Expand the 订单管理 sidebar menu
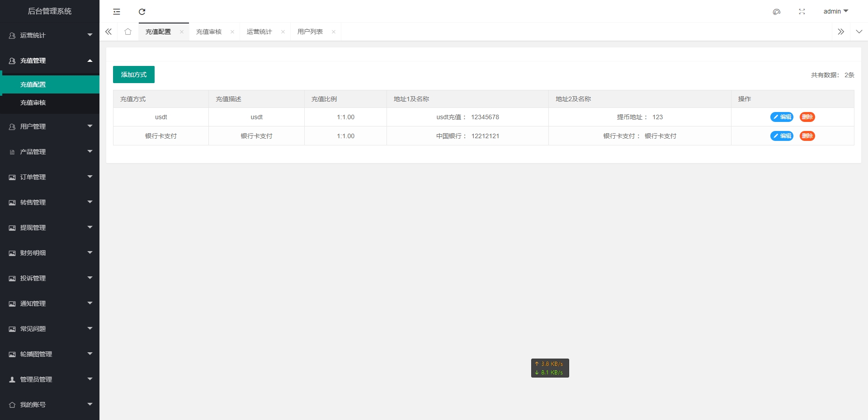The height and width of the screenshot is (420, 868). click(x=50, y=177)
